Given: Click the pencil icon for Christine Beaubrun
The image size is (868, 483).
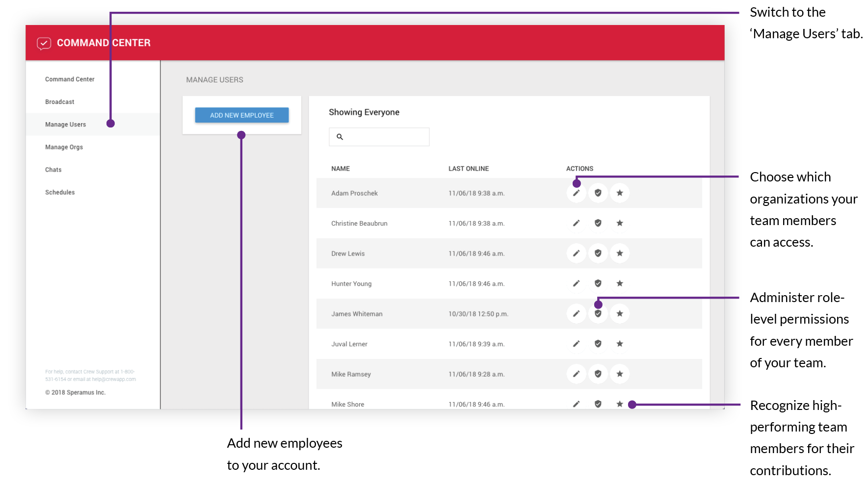Looking at the screenshot, I should pyautogui.click(x=576, y=223).
